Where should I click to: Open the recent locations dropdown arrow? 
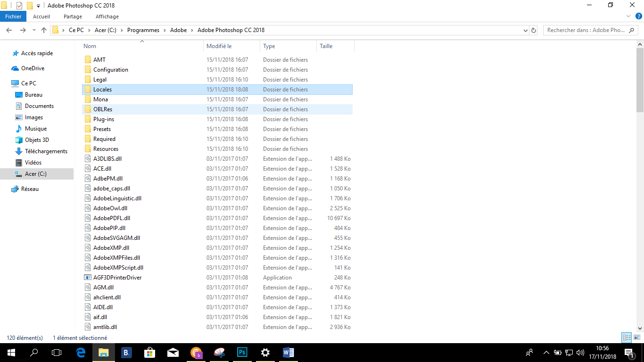click(x=34, y=30)
